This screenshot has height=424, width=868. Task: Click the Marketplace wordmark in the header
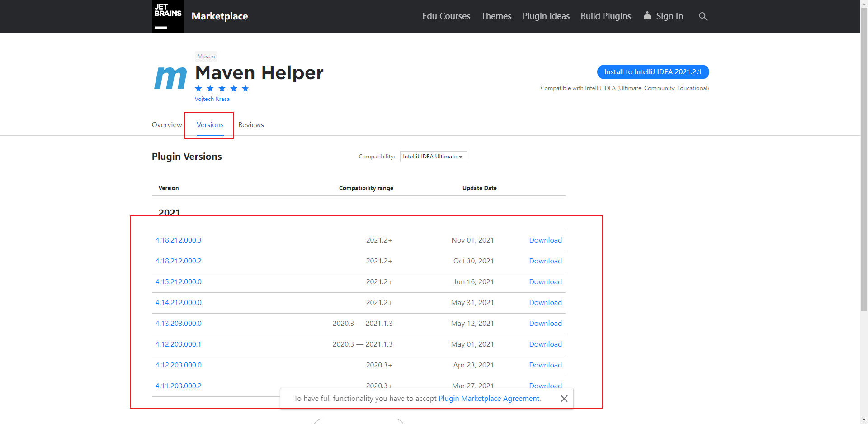point(220,16)
